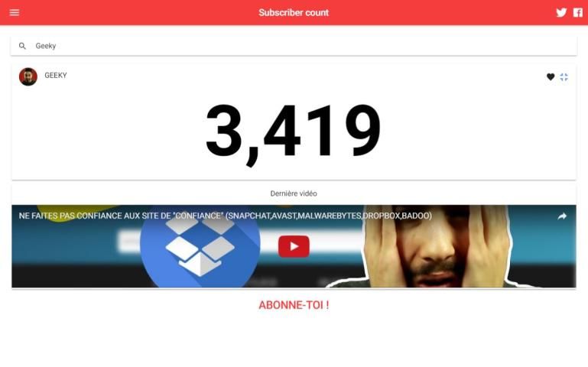Click the Subscriber count header title
Screen dimensions: 588x367
[x=294, y=13]
